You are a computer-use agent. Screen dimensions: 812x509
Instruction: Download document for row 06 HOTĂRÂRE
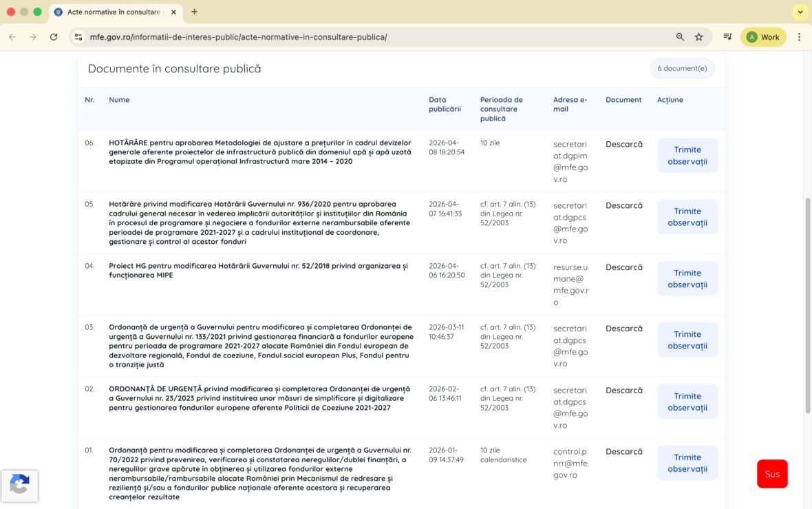click(623, 145)
